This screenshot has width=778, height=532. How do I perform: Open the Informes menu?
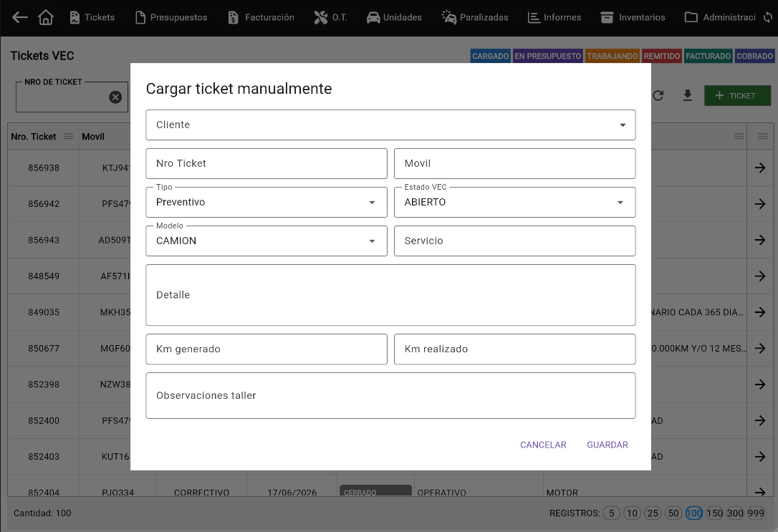(x=554, y=17)
